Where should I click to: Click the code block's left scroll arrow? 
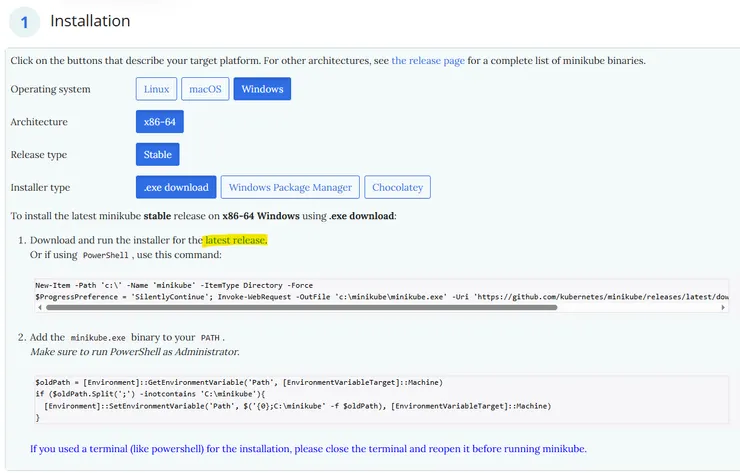coord(40,307)
